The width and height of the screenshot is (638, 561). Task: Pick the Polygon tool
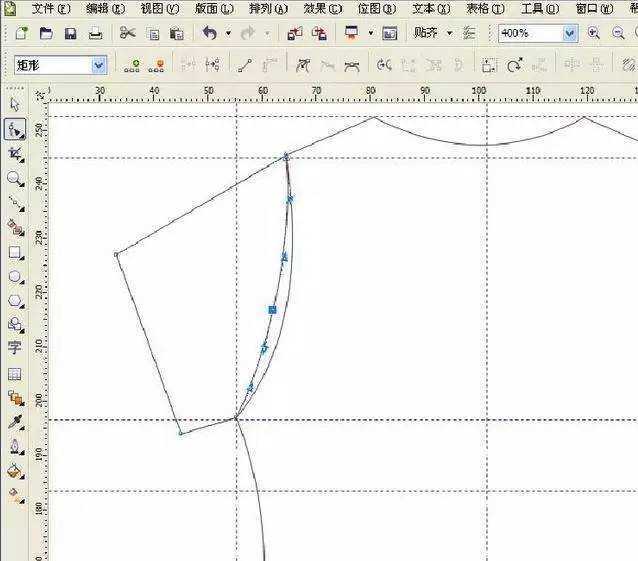click(15, 300)
